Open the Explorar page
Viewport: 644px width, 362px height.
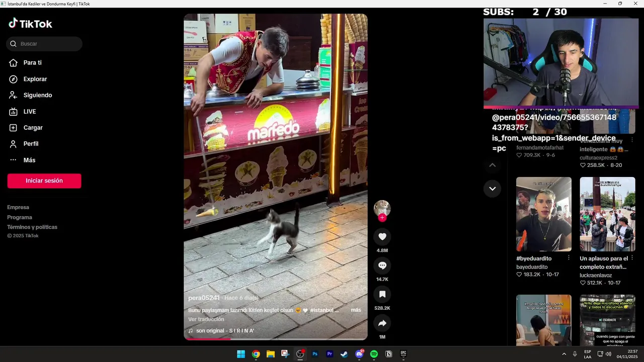pos(35,79)
